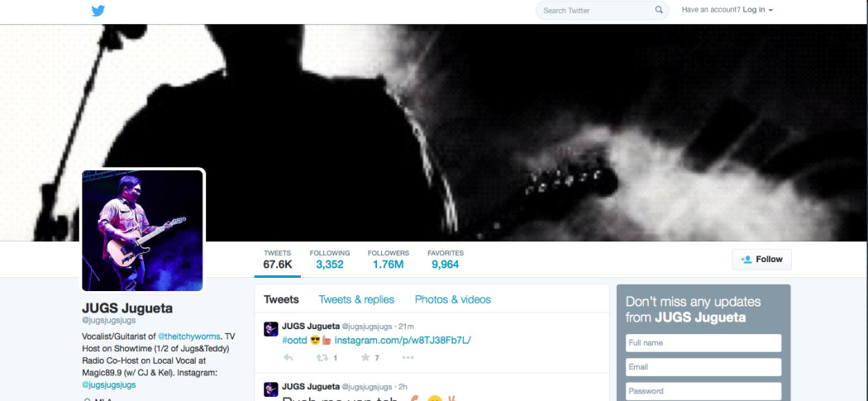This screenshot has height=401, width=868.
Task: Open the header banner image
Action: tap(434, 132)
